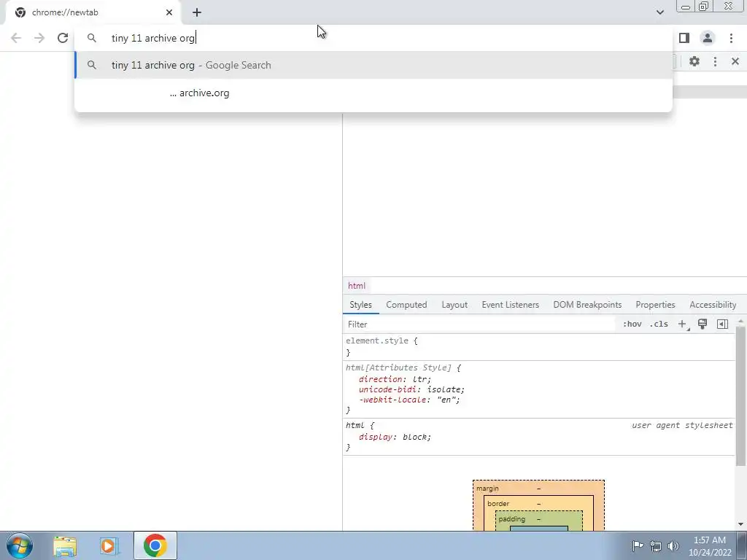747x560 pixels.
Task: Toggle the Chrome side panel icon
Action: [x=684, y=38]
